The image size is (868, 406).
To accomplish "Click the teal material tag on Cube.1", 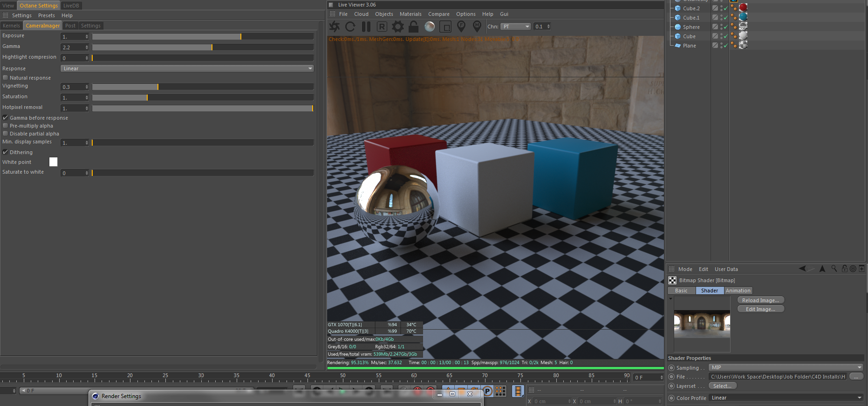I will click(x=743, y=17).
